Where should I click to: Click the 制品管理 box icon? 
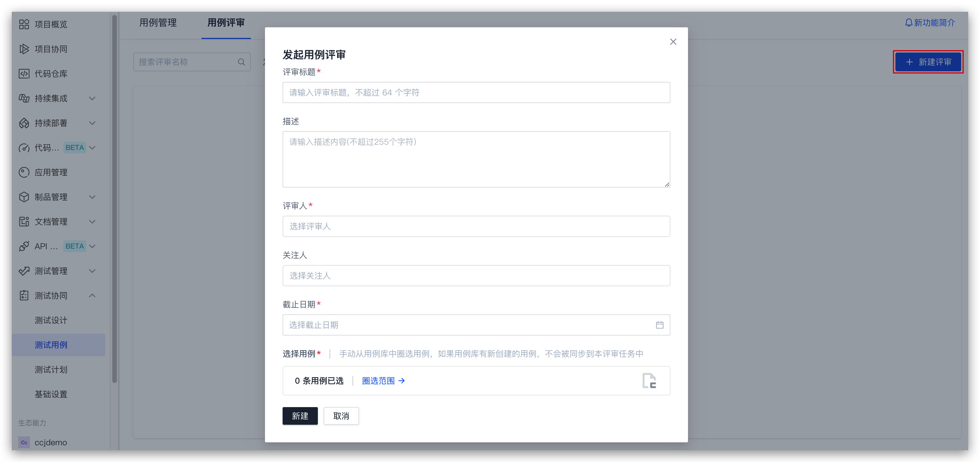(24, 197)
